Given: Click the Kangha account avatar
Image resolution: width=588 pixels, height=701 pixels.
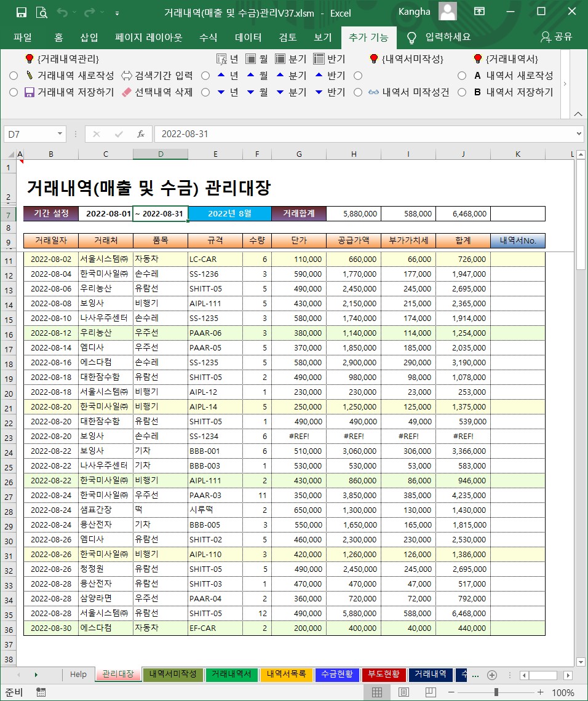Looking at the screenshot, I should tap(448, 12).
